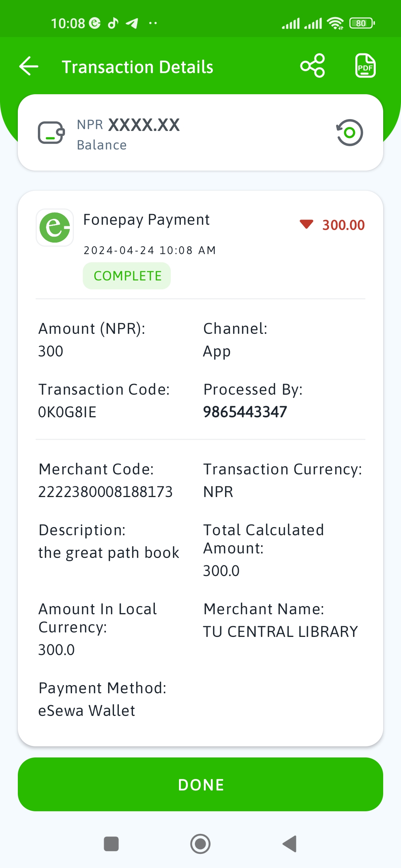
Task: Tap Processed By number 9865443347
Action: pos(245,412)
